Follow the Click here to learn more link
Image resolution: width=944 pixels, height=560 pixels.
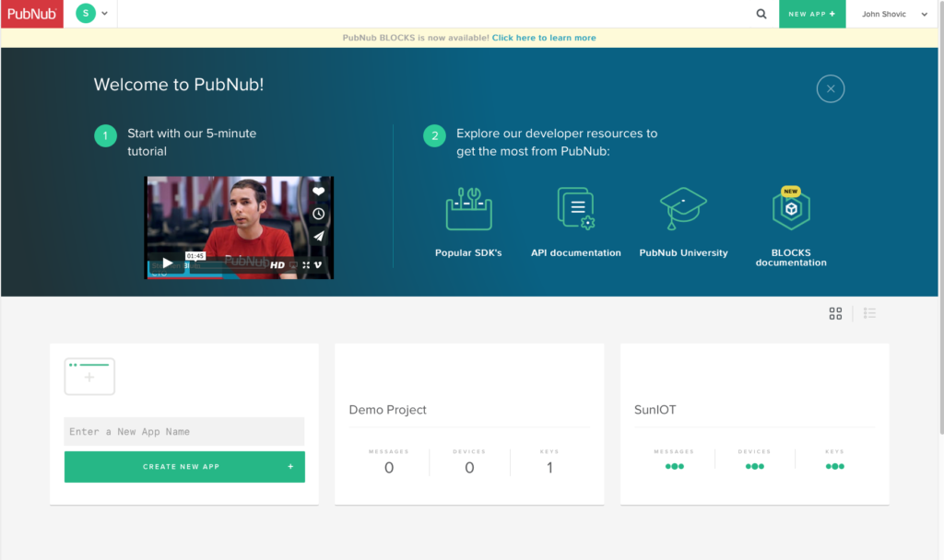point(544,37)
